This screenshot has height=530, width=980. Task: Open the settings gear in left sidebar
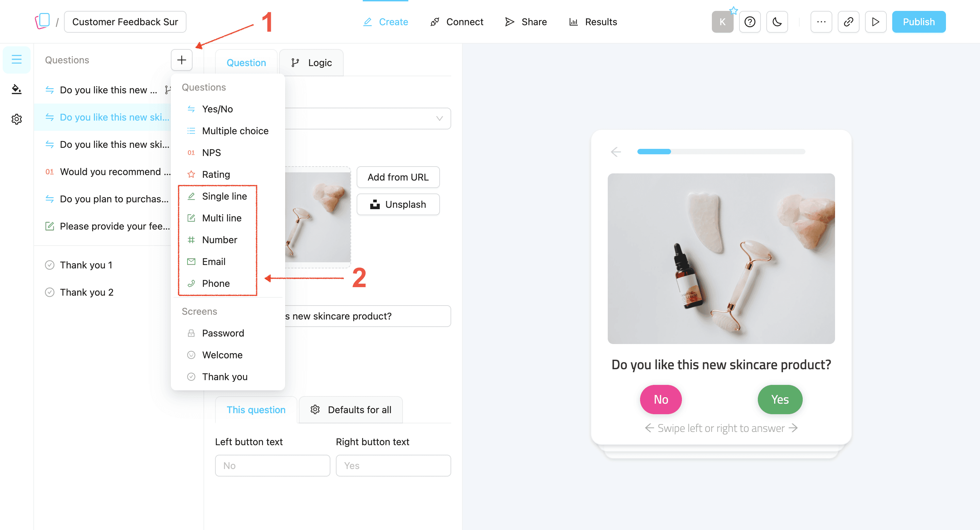point(16,119)
